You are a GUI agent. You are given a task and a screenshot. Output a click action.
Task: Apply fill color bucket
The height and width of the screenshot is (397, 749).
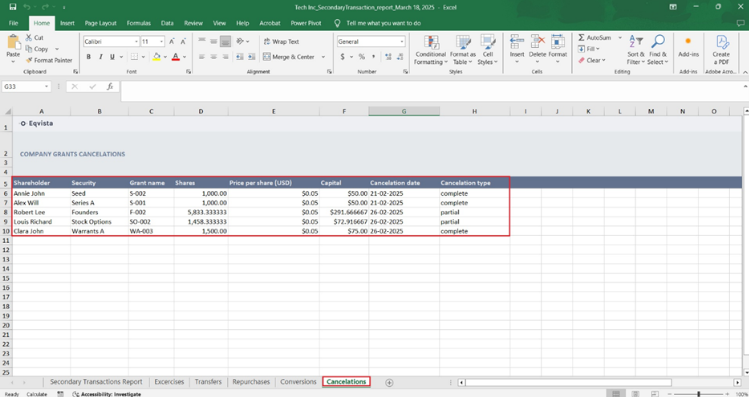157,57
